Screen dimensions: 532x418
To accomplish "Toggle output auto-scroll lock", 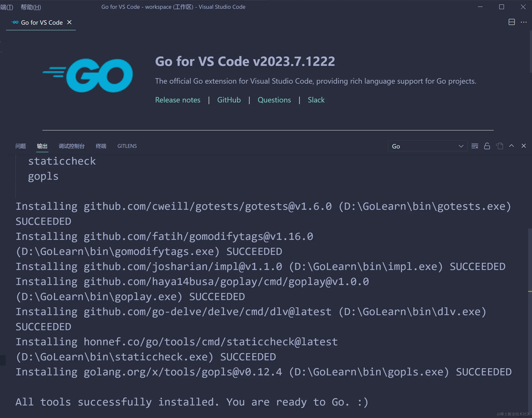I will pos(487,146).
